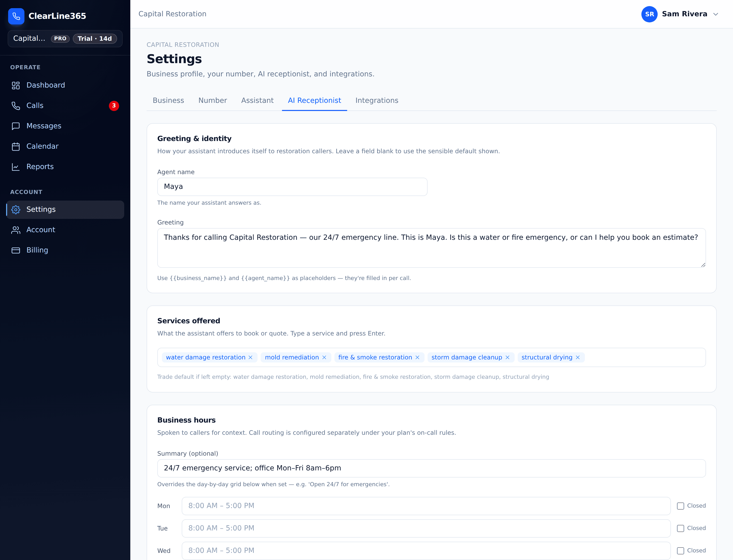
Task: Click the Calendar icon in sidebar
Action: point(16,146)
